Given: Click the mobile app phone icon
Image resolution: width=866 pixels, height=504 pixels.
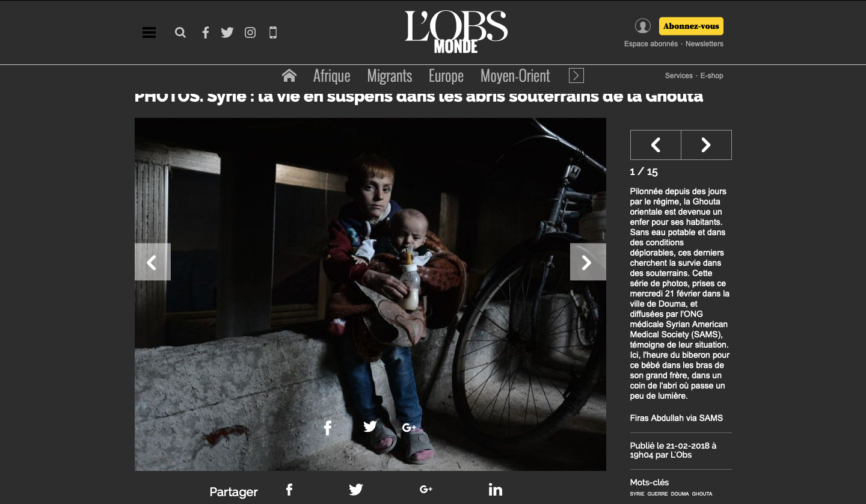Looking at the screenshot, I should pos(273,32).
